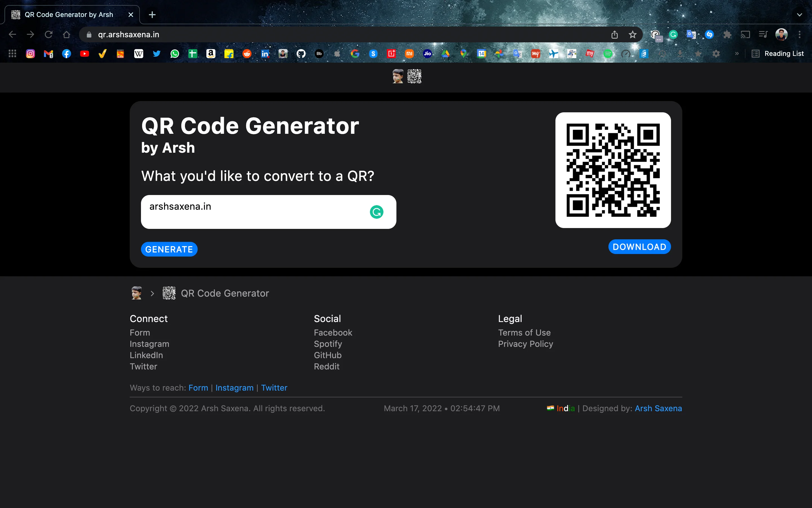Reload the current page
The height and width of the screenshot is (508, 812).
[49, 35]
